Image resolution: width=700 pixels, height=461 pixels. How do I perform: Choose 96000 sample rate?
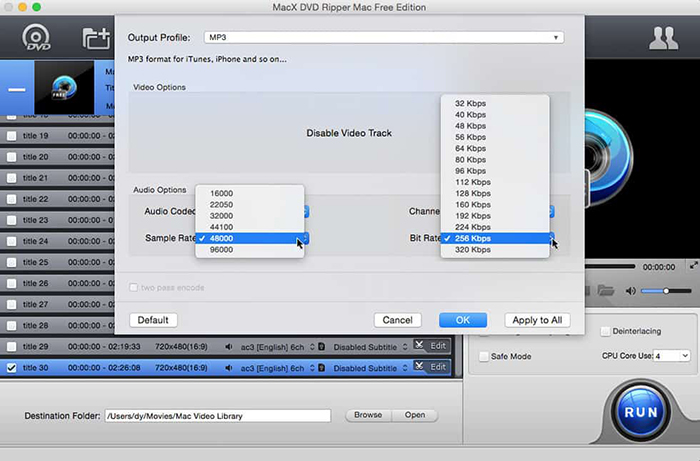pos(250,249)
